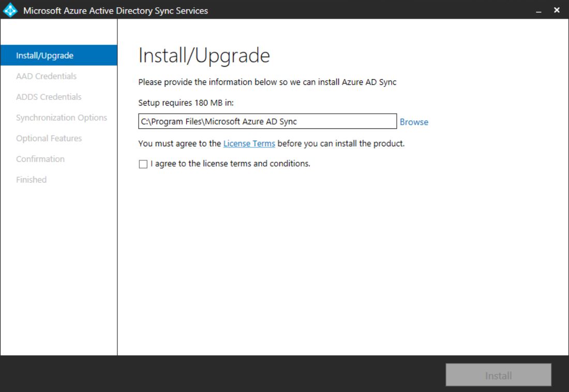Select the Optional Features step
The width and height of the screenshot is (569, 392).
(49, 138)
